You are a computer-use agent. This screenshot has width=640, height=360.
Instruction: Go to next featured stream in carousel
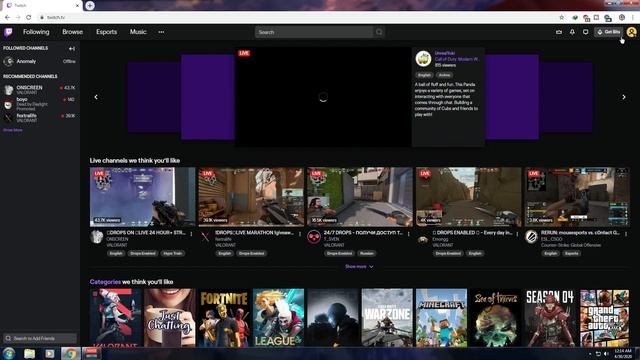(x=624, y=97)
